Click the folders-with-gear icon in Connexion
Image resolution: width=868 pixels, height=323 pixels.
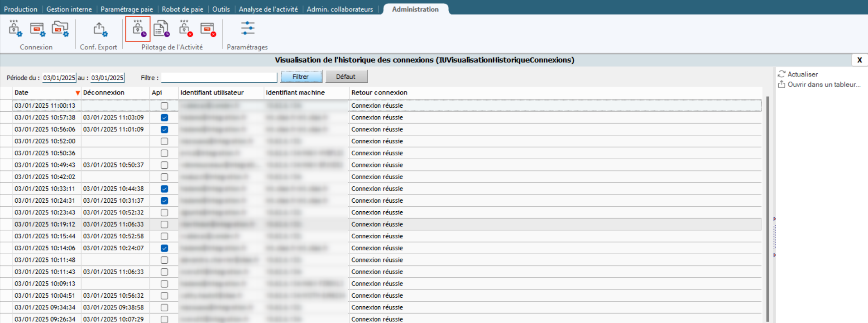[x=60, y=29]
